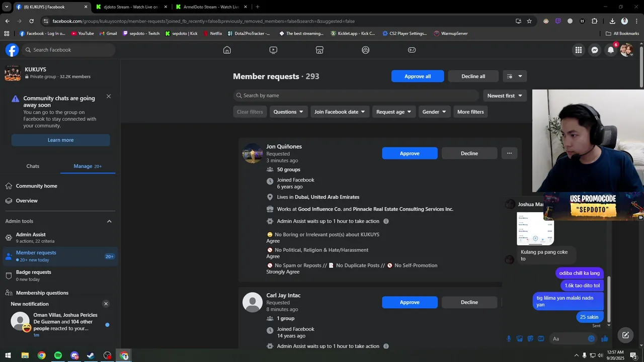Image resolution: width=644 pixels, height=362 pixels.
Task: Open the Facebook menu grid icon
Action: pos(579,50)
